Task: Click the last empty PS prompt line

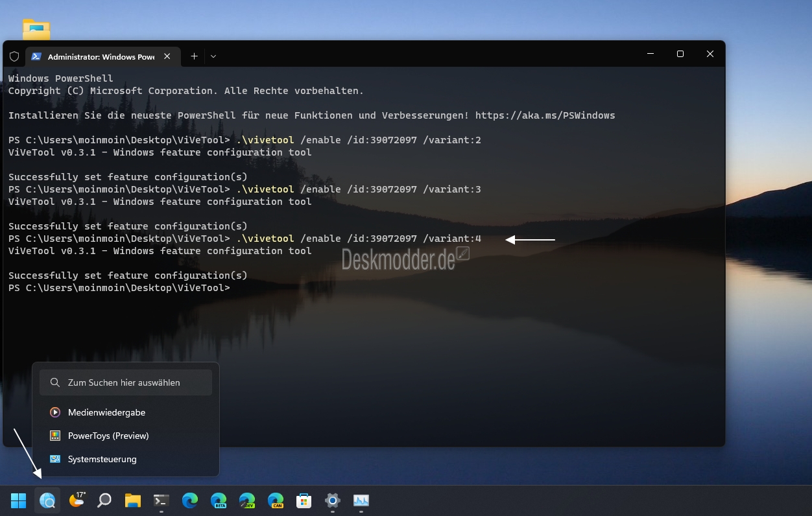Action: tap(119, 288)
